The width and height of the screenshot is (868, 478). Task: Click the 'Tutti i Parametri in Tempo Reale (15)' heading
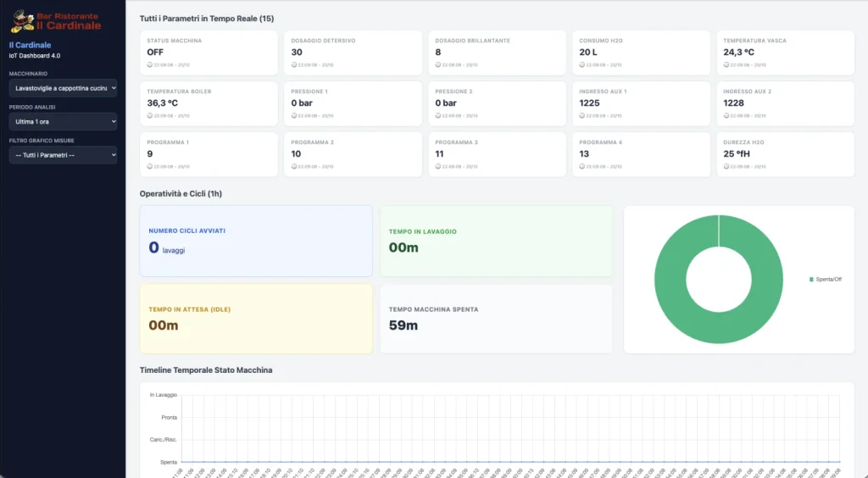tap(207, 19)
